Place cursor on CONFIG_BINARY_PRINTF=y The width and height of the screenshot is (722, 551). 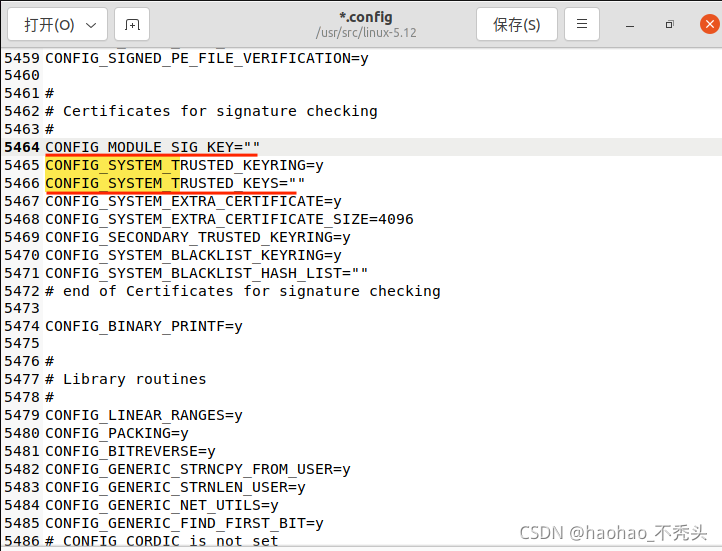click(143, 326)
